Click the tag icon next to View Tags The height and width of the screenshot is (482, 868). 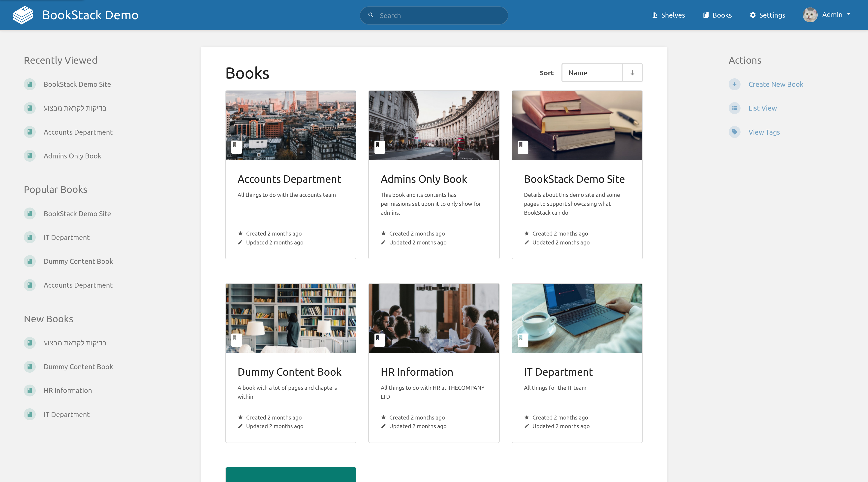(x=734, y=132)
